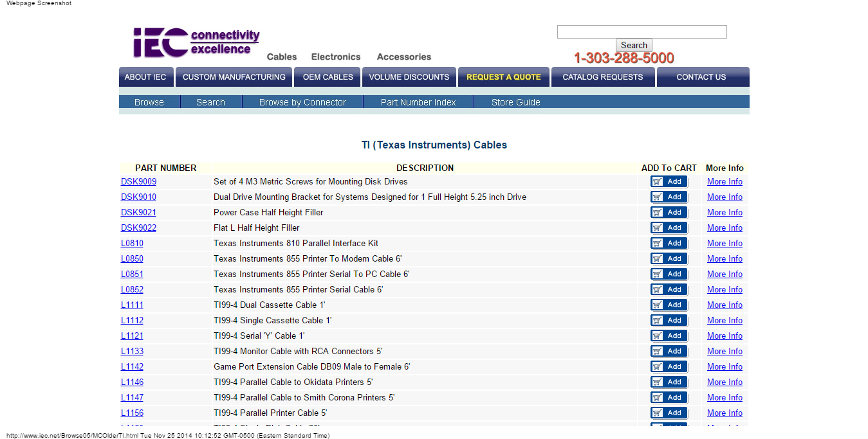868x439 pixels.
Task: View More Info for L1156
Action: 725,413
